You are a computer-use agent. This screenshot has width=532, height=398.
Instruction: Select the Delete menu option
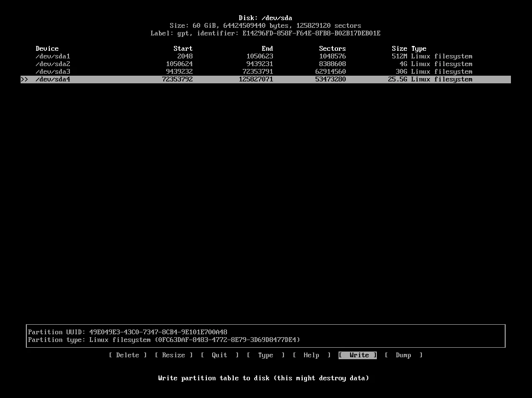(127, 355)
